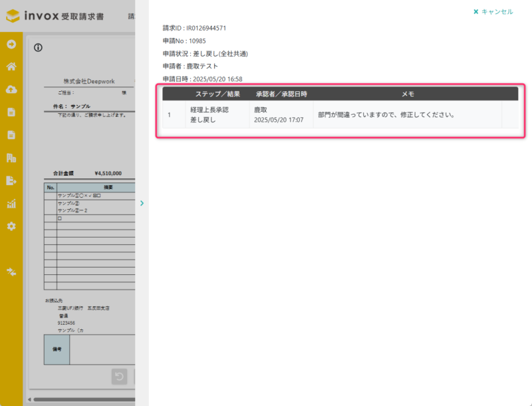Image resolution: width=532 pixels, height=406 pixels.
Task: Click the transfer arrows icon in sidebar
Action: coord(11,272)
